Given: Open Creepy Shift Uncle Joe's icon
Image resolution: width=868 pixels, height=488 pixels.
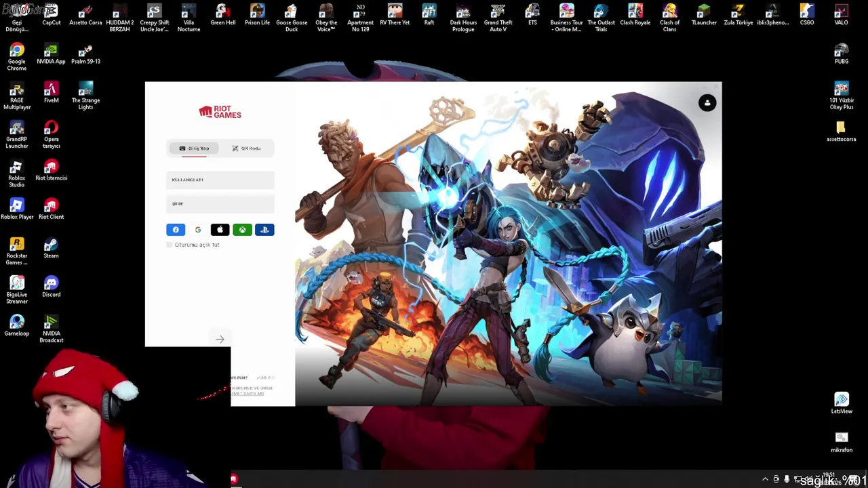Looking at the screenshot, I should [154, 18].
